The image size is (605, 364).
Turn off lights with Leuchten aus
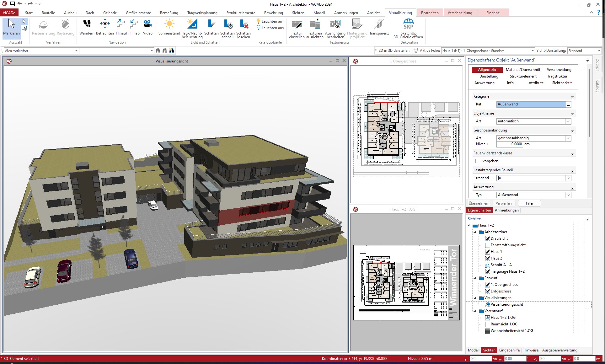pyautogui.click(x=270, y=28)
